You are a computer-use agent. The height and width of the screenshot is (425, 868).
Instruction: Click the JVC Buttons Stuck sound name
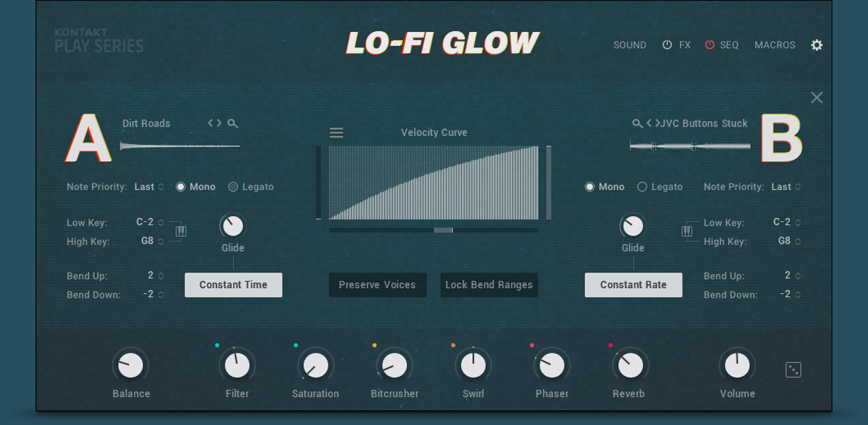click(704, 123)
